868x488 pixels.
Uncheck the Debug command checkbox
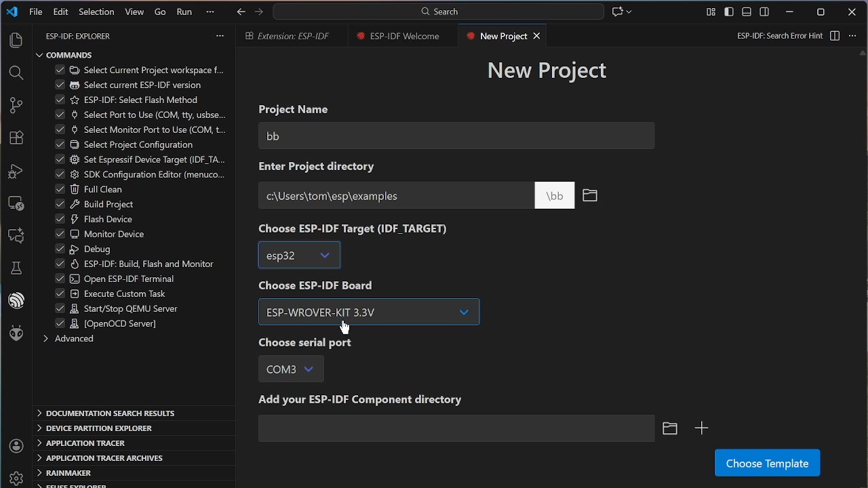coord(60,249)
